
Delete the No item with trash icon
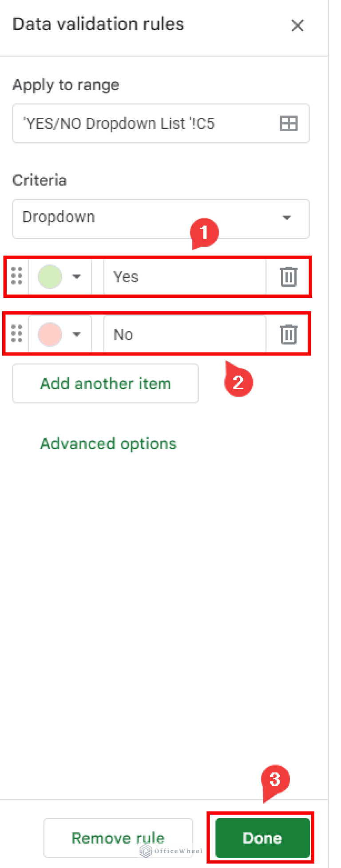[x=288, y=334]
